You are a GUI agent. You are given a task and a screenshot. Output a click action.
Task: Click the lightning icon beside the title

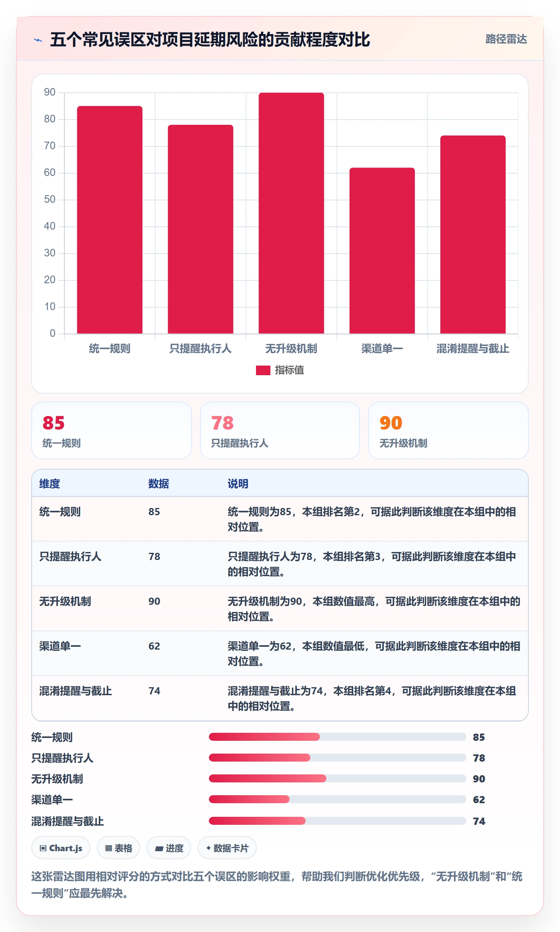point(38,40)
